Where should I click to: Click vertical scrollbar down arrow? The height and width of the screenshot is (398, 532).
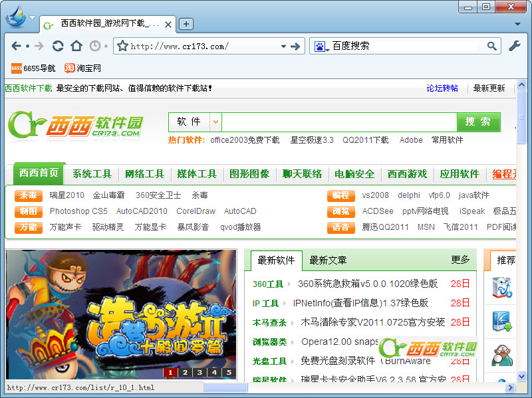tap(521, 376)
